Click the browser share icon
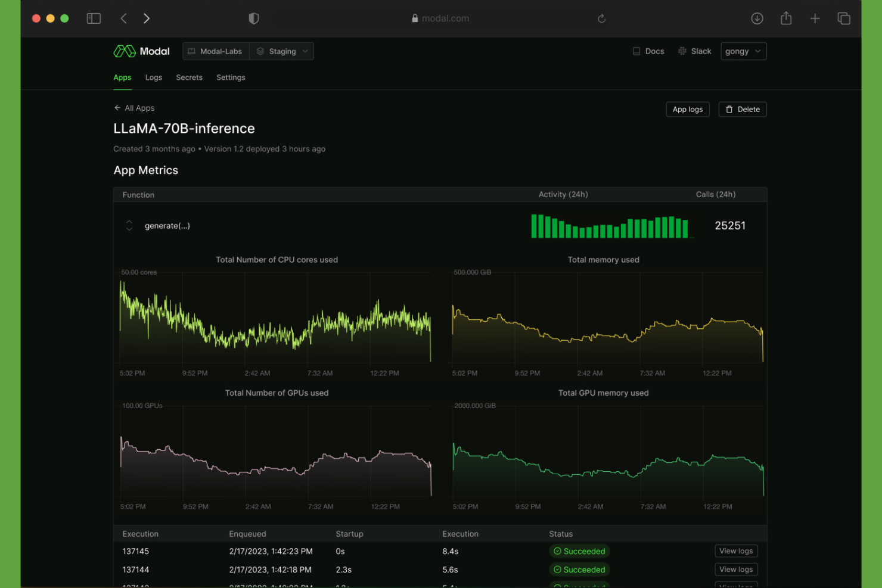The image size is (882, 588). coord(786,18)
